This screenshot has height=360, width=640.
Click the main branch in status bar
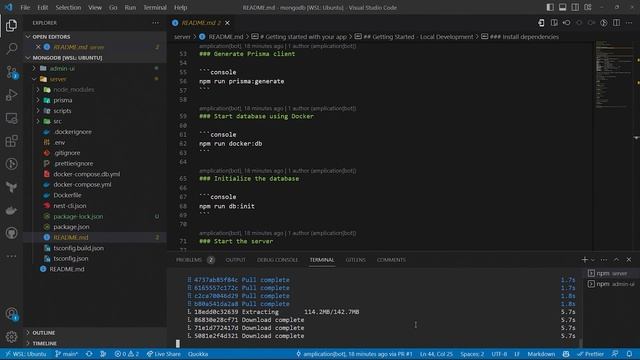pos(66,354)
